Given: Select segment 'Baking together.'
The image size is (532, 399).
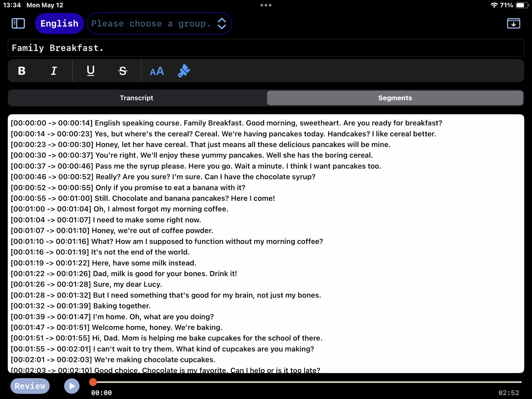Looking at the screenshot, I should tap(121, 306).
